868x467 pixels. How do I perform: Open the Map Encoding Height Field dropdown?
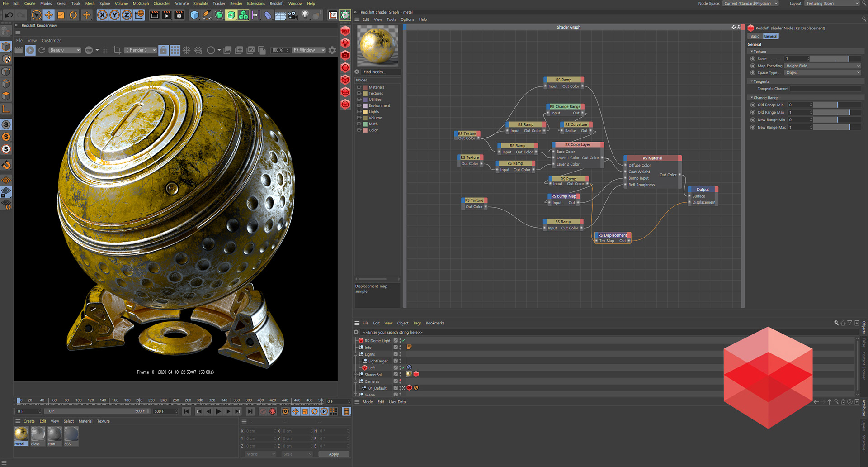(x=822, y=66)
